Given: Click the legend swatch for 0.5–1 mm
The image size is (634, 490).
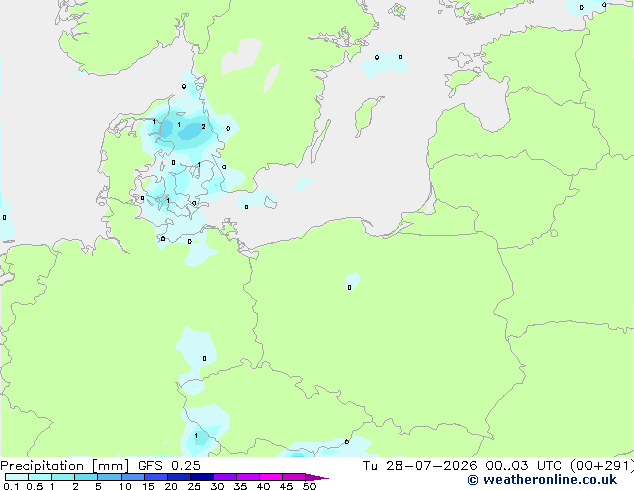Looking at the screenshot, I should coord(40,477).
